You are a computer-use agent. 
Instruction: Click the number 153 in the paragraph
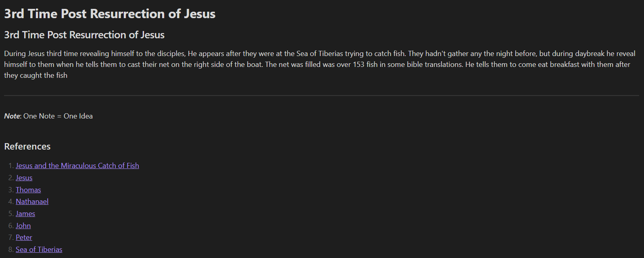358,64
